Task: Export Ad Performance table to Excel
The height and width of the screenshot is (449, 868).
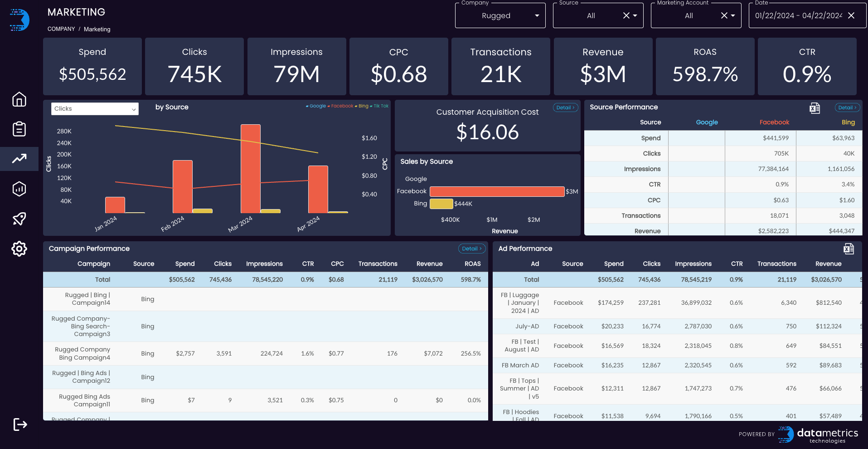Action: click(x=849, y=249)
